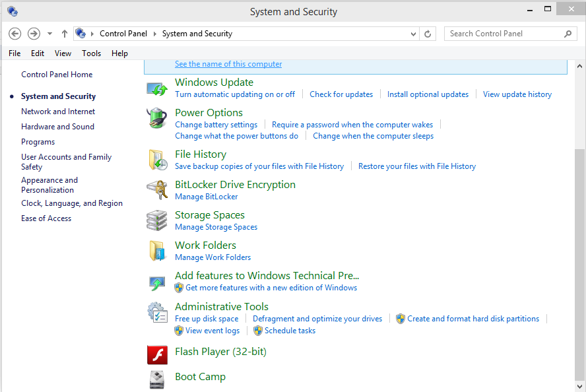Image resolution: width=586 pixels, height=392 pixels.
Task: Go up one level with the Up arrow
Action: (x=64, y=34)
